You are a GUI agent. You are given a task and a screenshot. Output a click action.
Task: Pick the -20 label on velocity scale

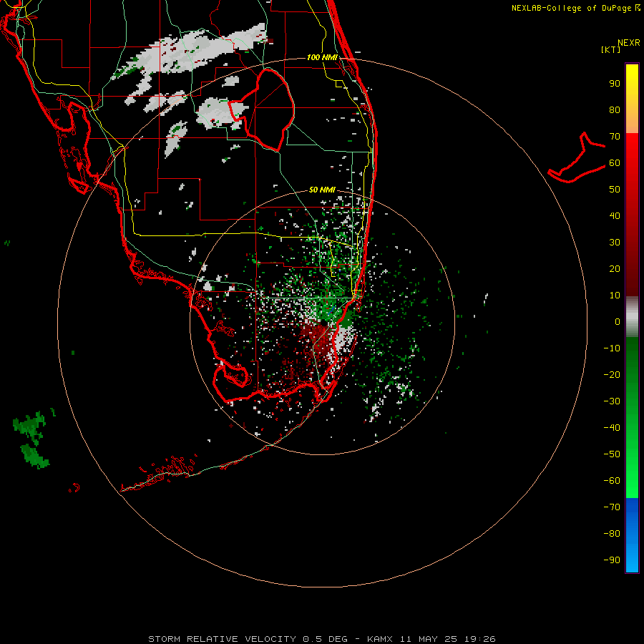[x=612, y=375]
